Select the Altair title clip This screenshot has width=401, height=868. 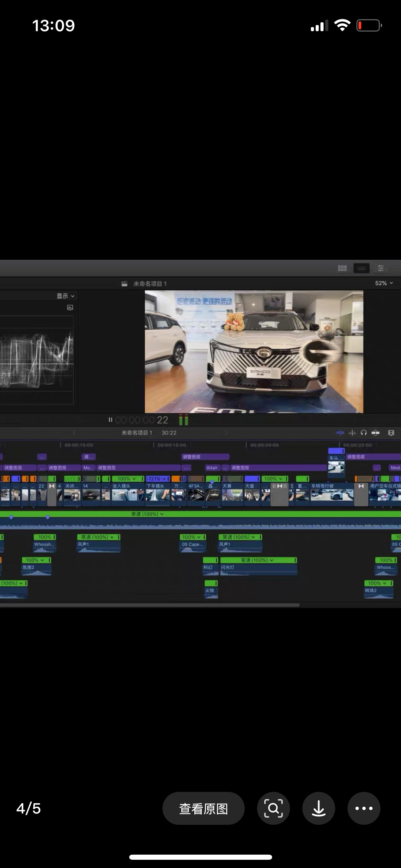pyautogui.click(x=213, y=468)
